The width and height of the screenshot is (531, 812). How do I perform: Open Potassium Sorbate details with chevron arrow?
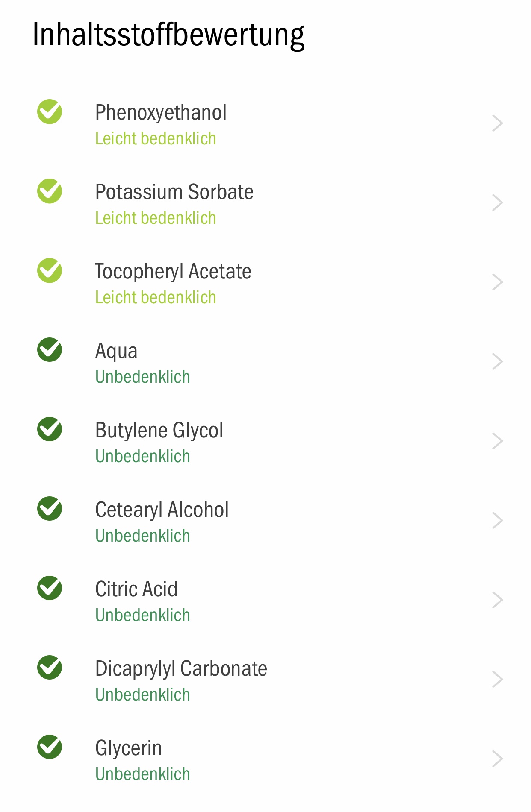(497, 203)
